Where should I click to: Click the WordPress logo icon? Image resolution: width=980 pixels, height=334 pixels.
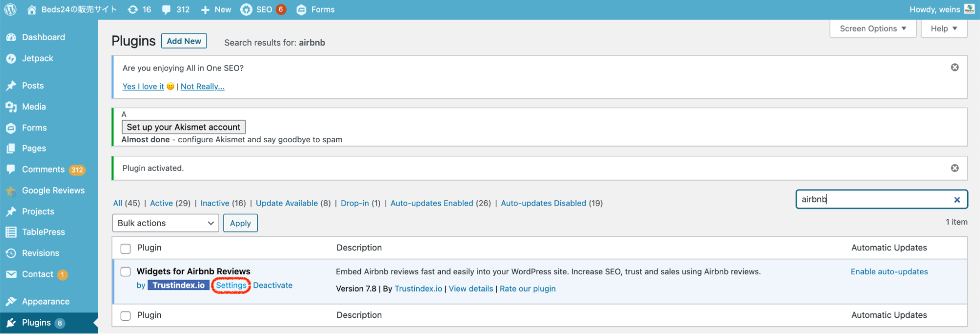tap(10, 9)
